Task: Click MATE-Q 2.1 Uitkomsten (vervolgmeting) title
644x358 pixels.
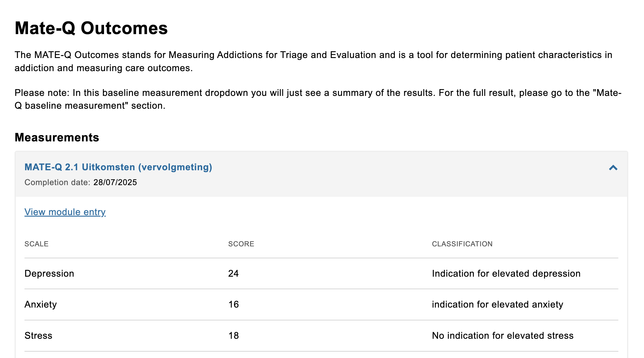Action: pyautogui.click(x=118, y=167)
